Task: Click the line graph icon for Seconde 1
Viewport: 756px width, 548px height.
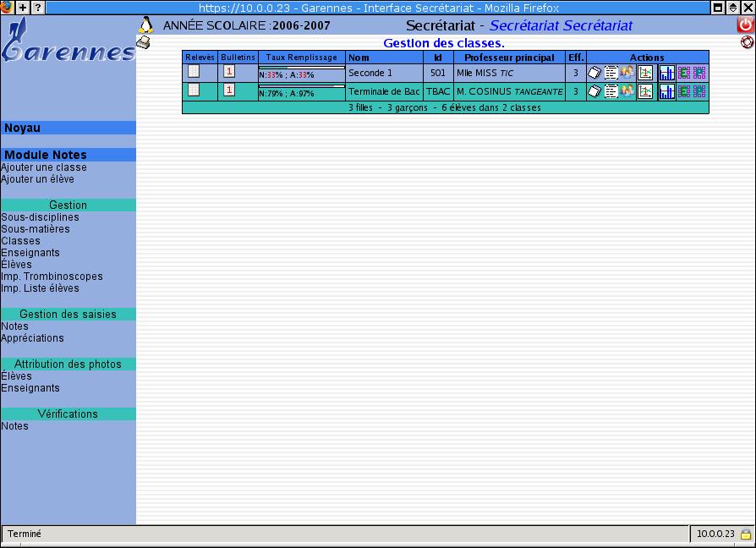Action: coord(645,73)
